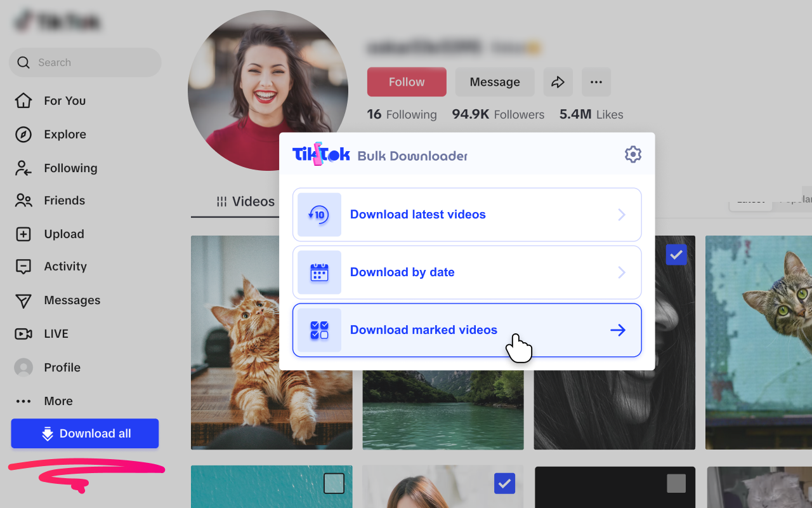Viewport: 812px width, 508px height.
Task: Click the 5.4M Likes text
Action: pos(591,114)
